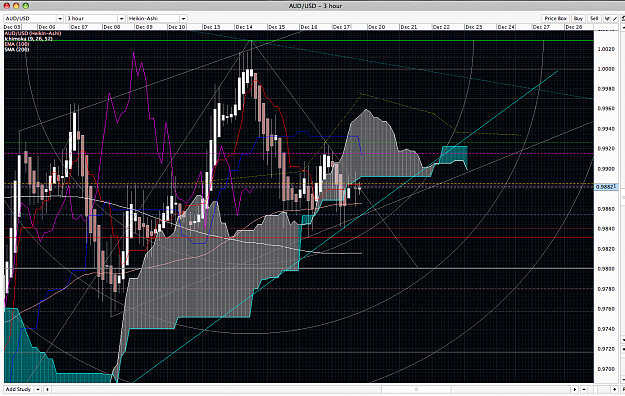Click the 0.9800 price axis label
Screen dimensions: 625x396
pos(606,269)
